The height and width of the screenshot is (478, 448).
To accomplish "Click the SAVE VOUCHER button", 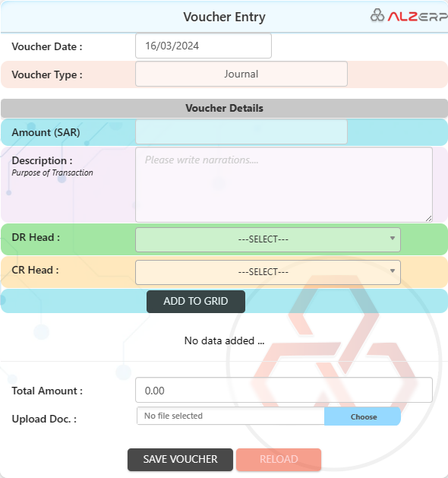I will pyautogui.click(x=180, y=460).
